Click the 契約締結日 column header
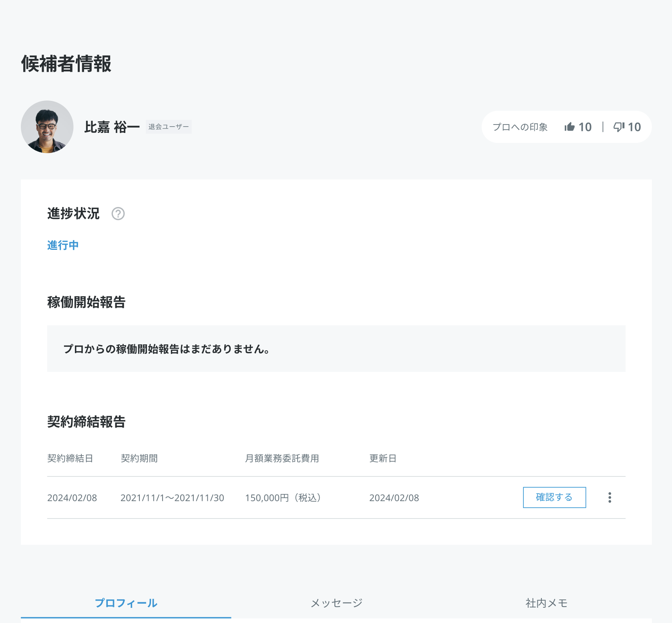The height and width of the screenshot is (623, 672). coord(70,458)
